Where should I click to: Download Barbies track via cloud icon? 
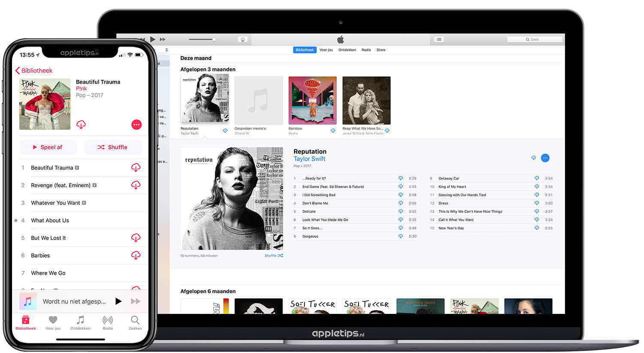click(x=136, y=256)
